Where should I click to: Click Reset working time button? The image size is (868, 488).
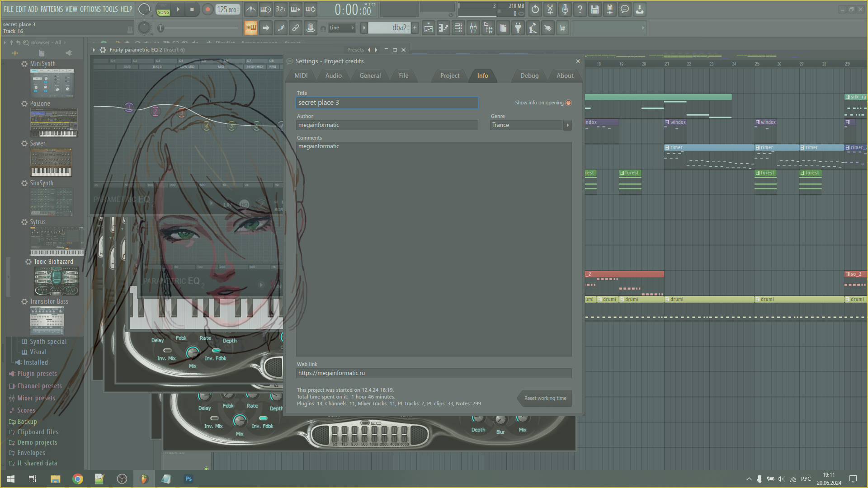tap(545, 398)
